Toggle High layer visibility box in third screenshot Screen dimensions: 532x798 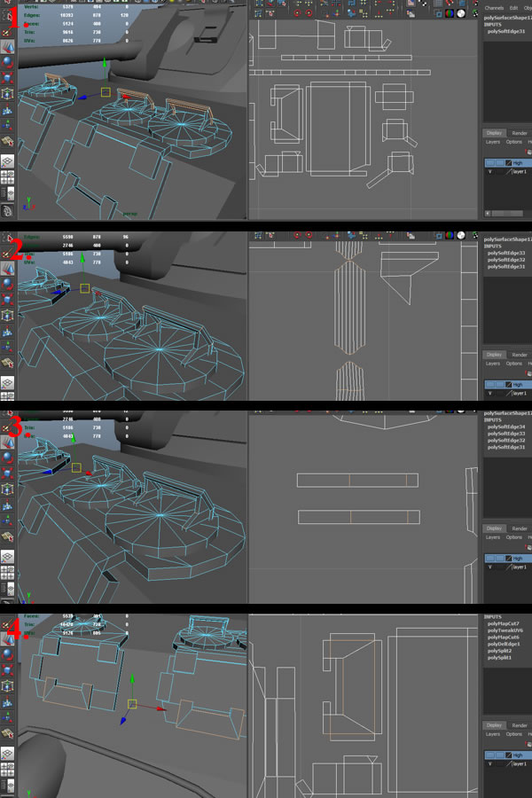coord(489,559)
